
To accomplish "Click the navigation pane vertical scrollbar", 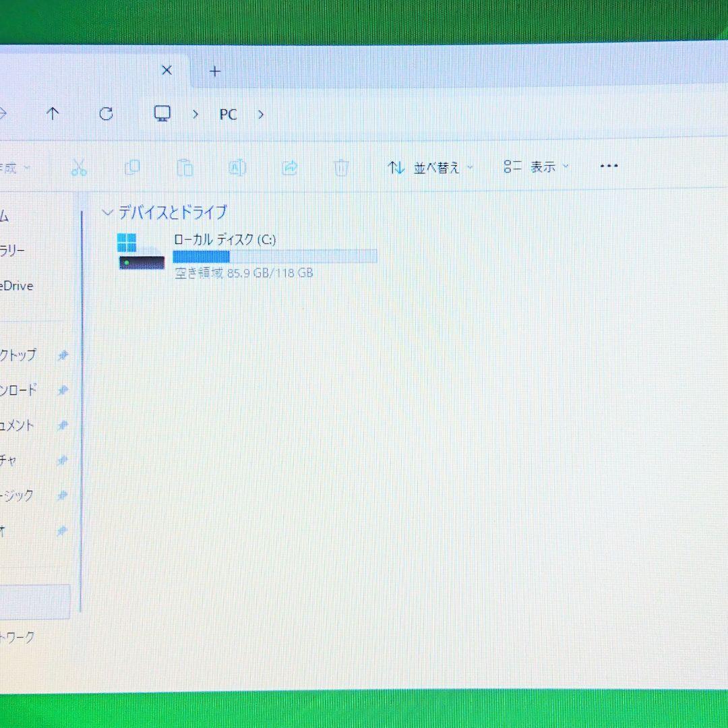I will point(81,404).
